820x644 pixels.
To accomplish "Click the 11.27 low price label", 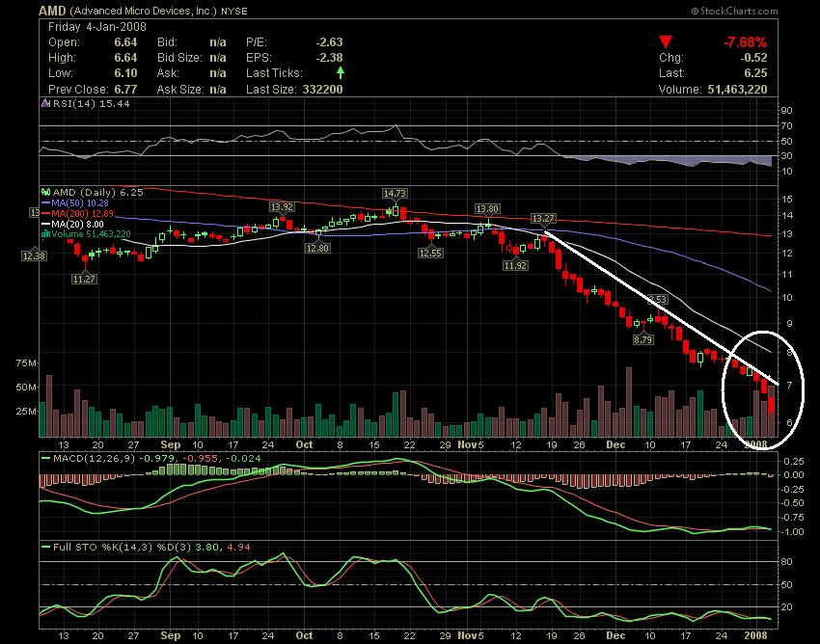I will [x=84, y=280].
